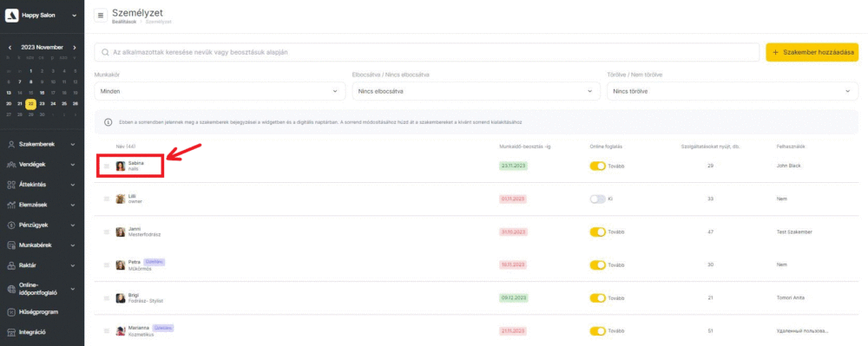Viewport: 868px width, 346px height.
Task: Click the Raktár warehouse icon
Action: coord(11,265)
